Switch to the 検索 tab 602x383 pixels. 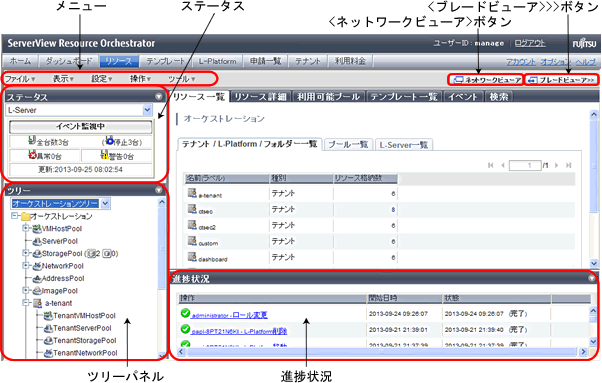(x=499, y=97)
